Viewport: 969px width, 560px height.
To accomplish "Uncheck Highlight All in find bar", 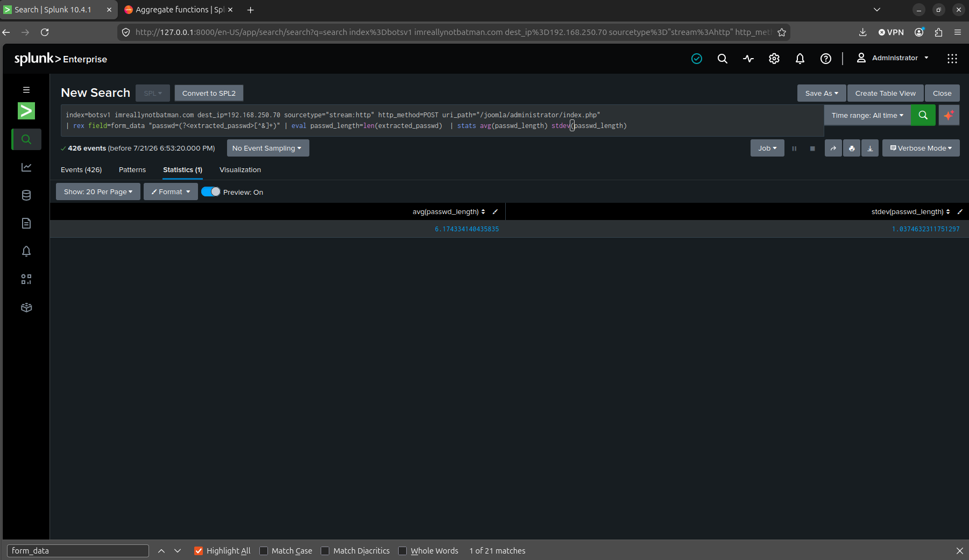I will coord(199,551).
